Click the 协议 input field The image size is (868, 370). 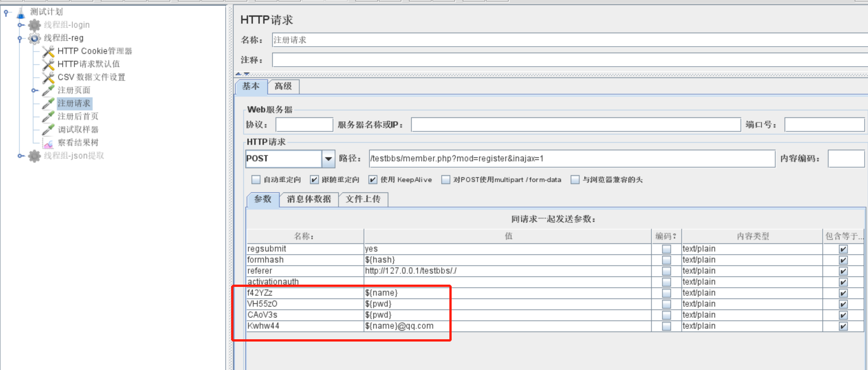pos(304,124)
